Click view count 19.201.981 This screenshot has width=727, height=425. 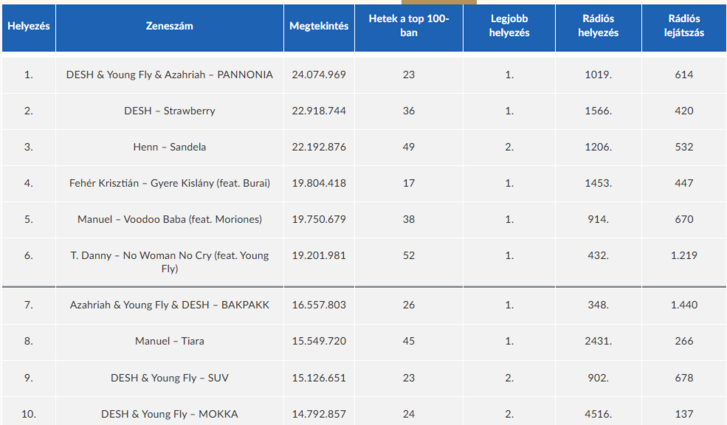point(319,255)
